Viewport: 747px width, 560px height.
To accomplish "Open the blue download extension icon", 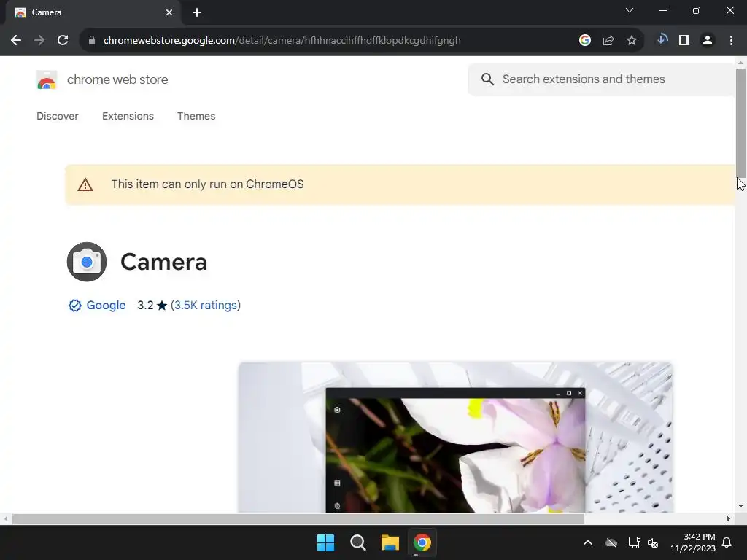I will pyautogui.click(x=662, y=39).
